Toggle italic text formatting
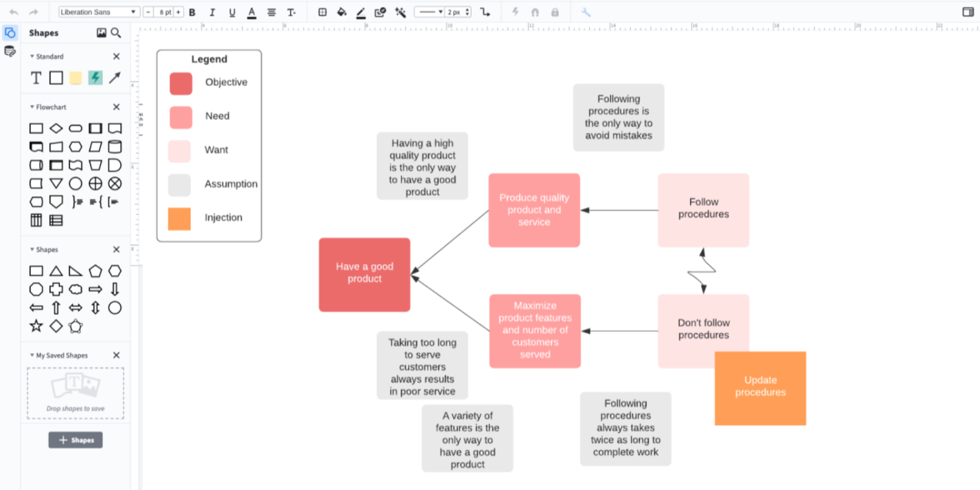 [x=212, y=12]
